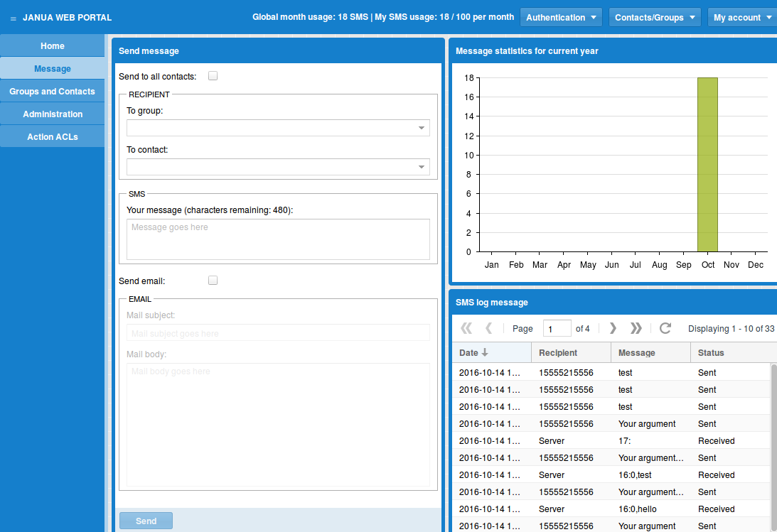Go to the first log page
Screen dimensions: 777x532
[466, 328]
